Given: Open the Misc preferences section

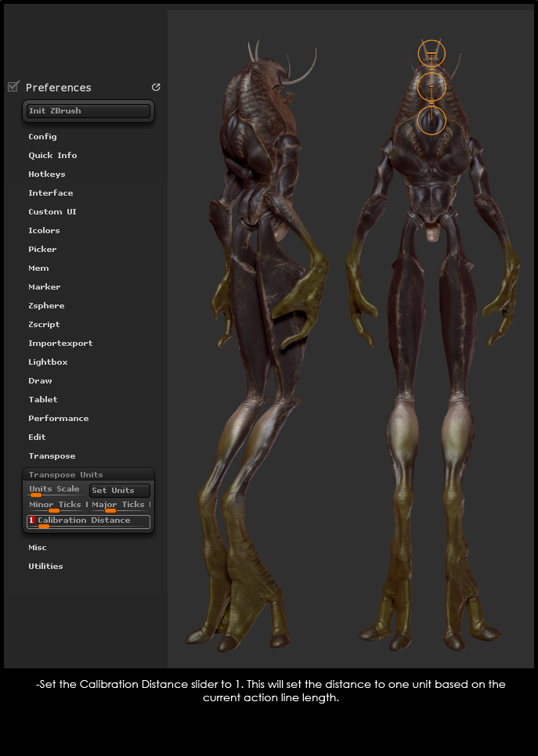Looking at the screenshot, I should click(38, 548).
